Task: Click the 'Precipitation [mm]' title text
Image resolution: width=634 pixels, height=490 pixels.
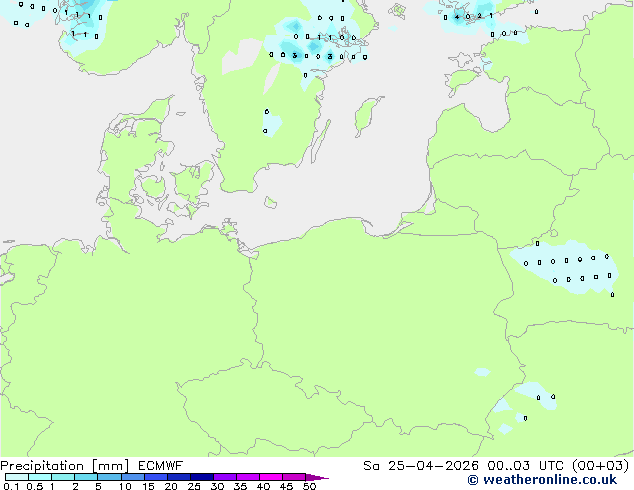Action: [x=64, y=466]
